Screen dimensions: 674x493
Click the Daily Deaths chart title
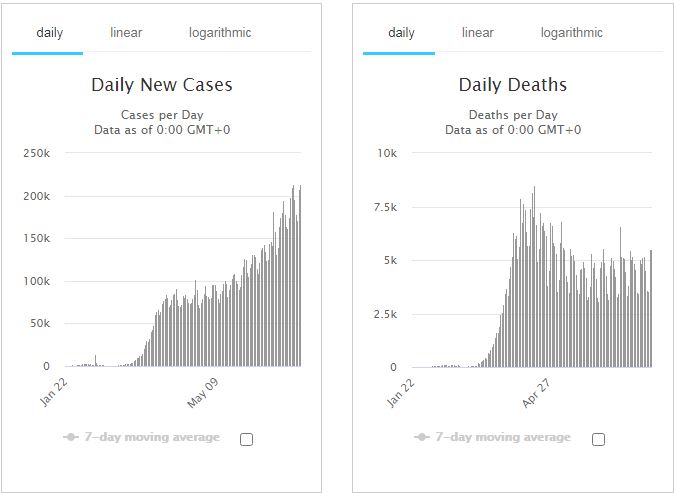[513, 85]
